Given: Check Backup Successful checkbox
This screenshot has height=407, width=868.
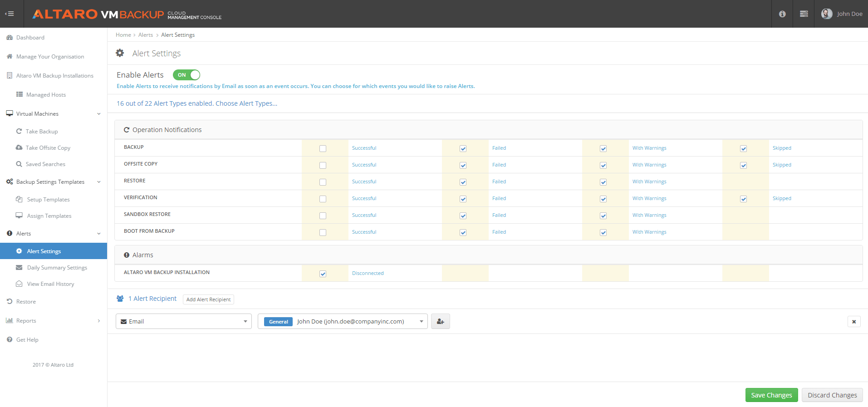Looking at the screenshot, I should [x=323, y=148].
